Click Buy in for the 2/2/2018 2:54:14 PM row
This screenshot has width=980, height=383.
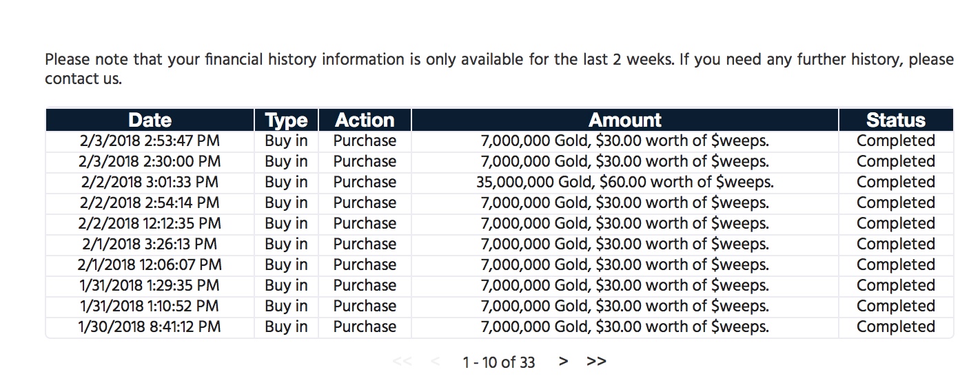287,203
